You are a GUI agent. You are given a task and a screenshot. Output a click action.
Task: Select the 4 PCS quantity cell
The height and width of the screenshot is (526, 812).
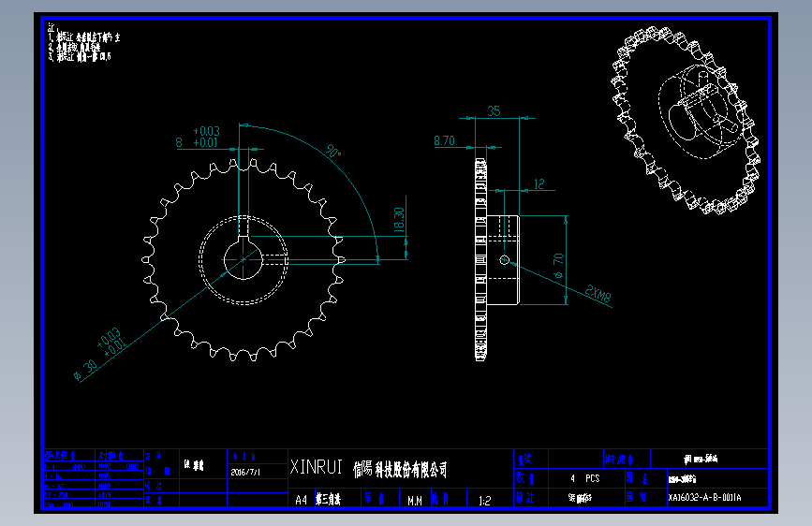(585, 478)
